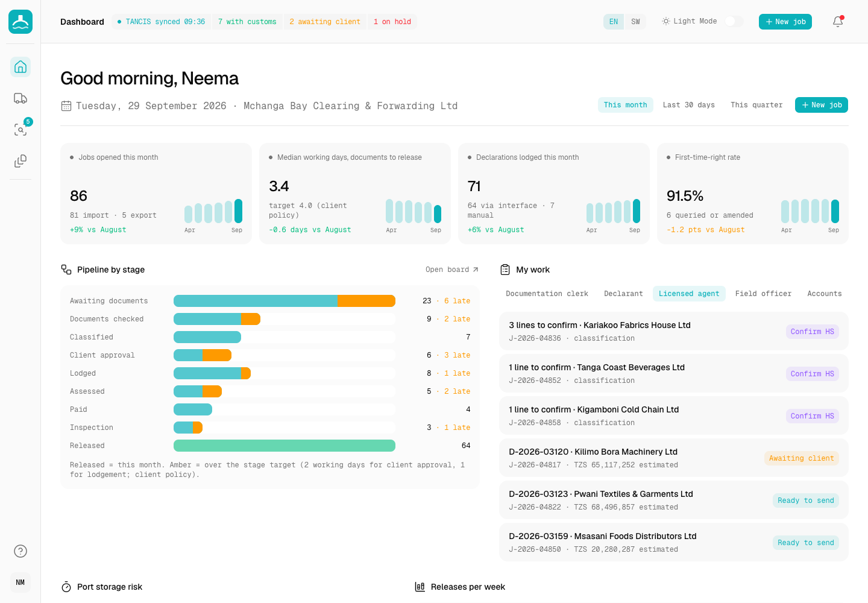The height and width of the screenshot is (603, 868).
Task: Switch to the Accounts tab
Action: click(x=825, y=294)
